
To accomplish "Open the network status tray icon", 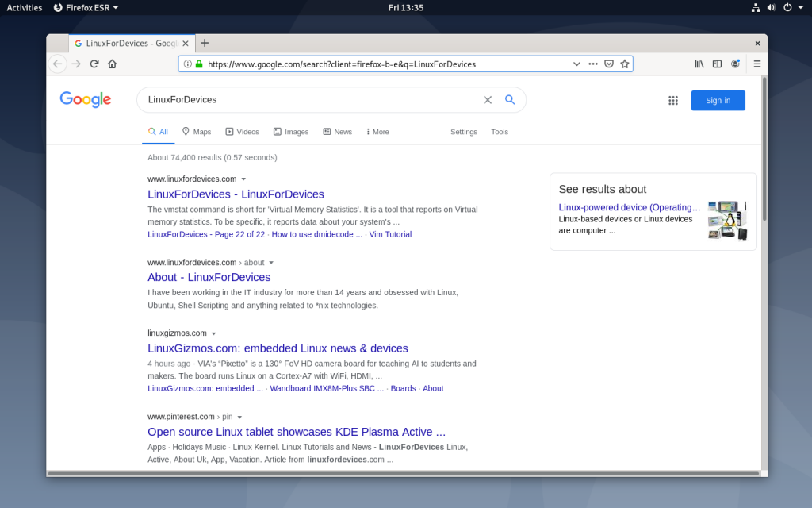I will (x=756, y=7).
